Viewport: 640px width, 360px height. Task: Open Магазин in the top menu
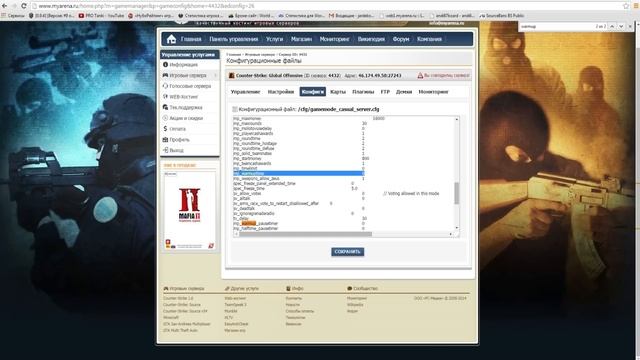[301, 39]
